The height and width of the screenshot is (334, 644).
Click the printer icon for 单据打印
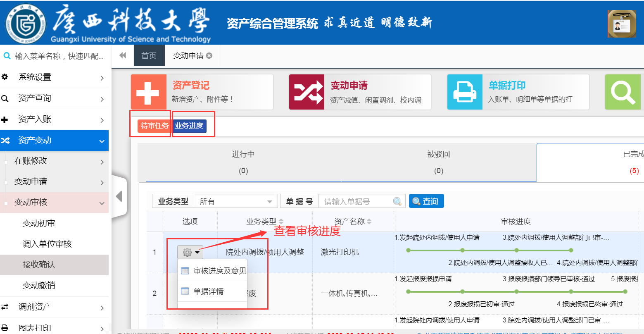pos(465,92)
